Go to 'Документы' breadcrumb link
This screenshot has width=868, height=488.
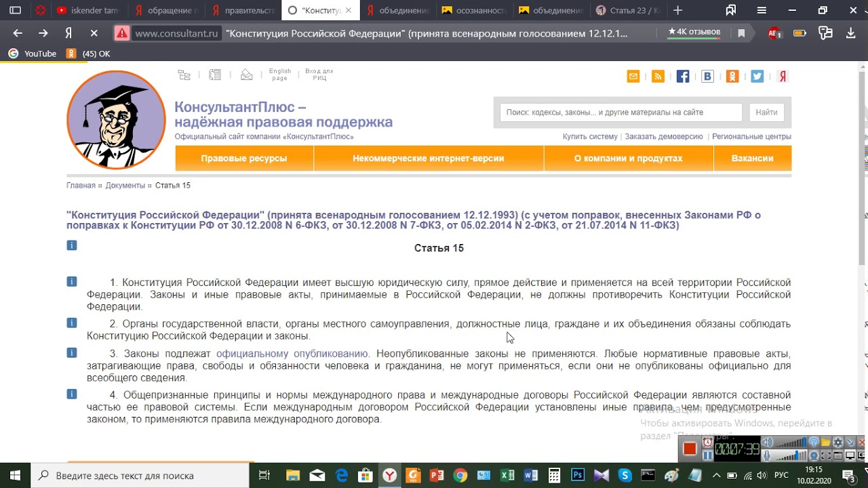[x=125, y=185]
